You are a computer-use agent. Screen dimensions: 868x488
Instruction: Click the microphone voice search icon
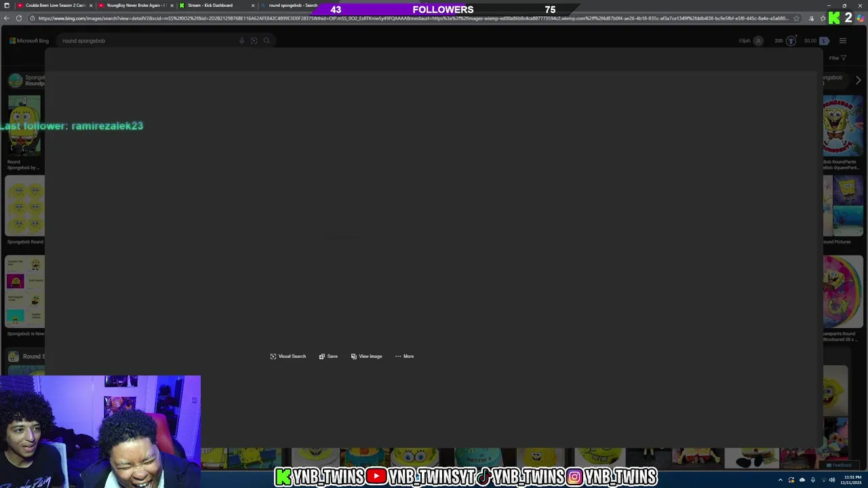click(x=241, y=41)
